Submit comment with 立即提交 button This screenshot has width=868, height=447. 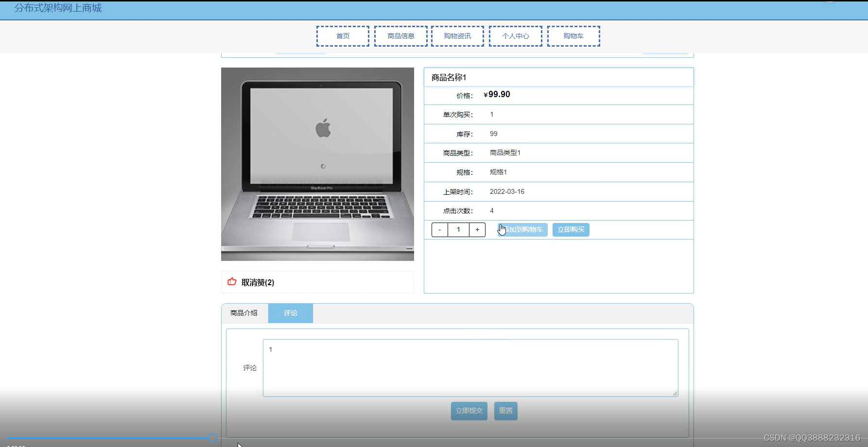(469, 411)
